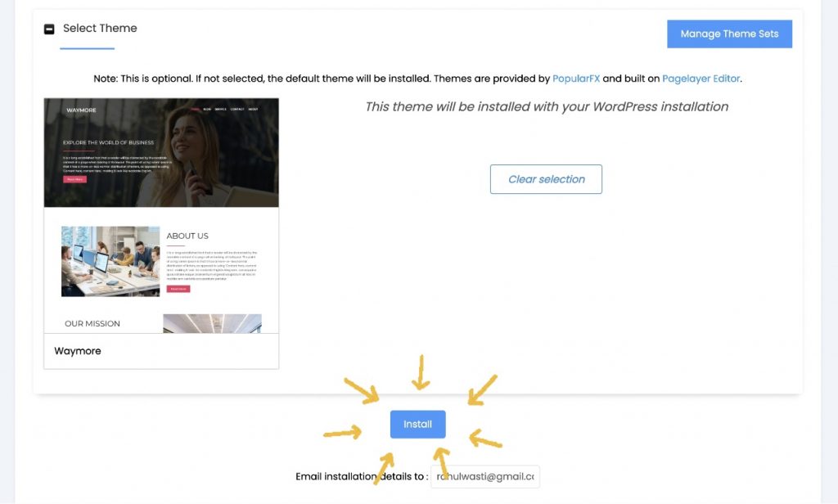This screenshot has width=838, height=504.
Task: Click Clear selection button
Action: (546, 179)
